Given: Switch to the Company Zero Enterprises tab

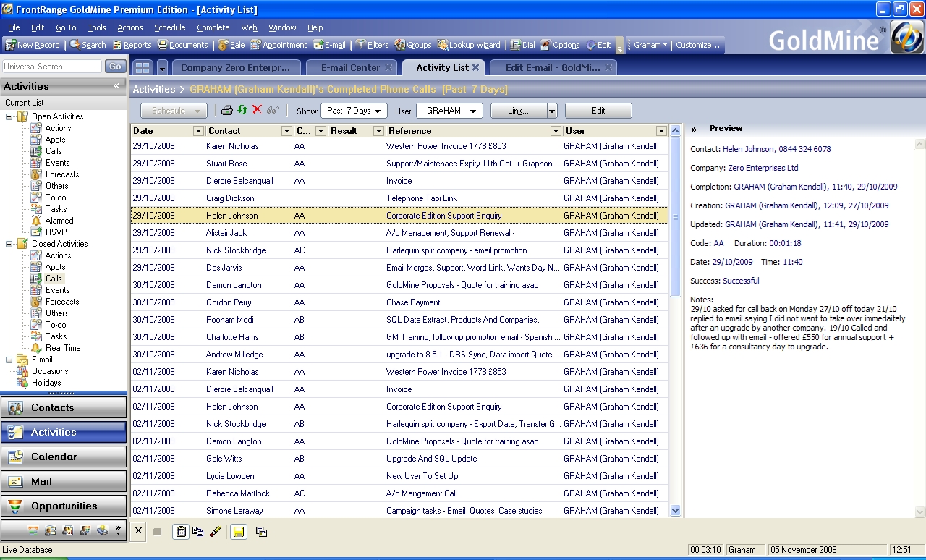Looking at the screenshot, I should pyautogui.click(x=236, y=67).
